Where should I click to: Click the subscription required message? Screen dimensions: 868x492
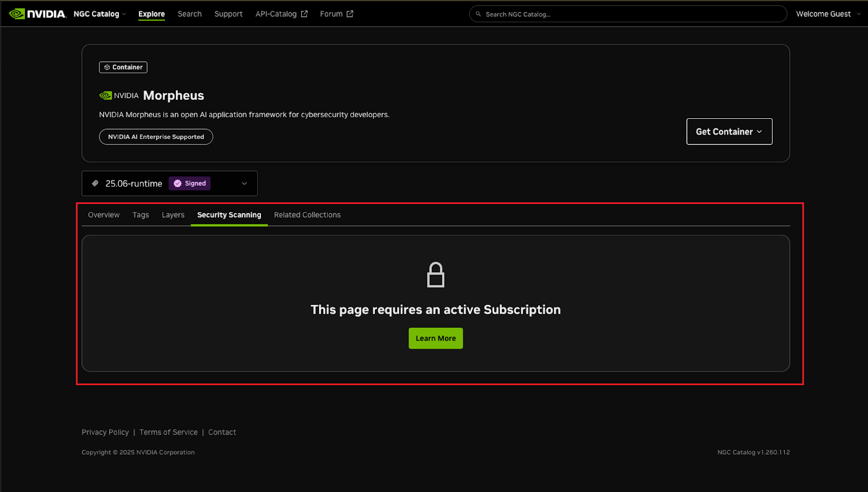436,310
